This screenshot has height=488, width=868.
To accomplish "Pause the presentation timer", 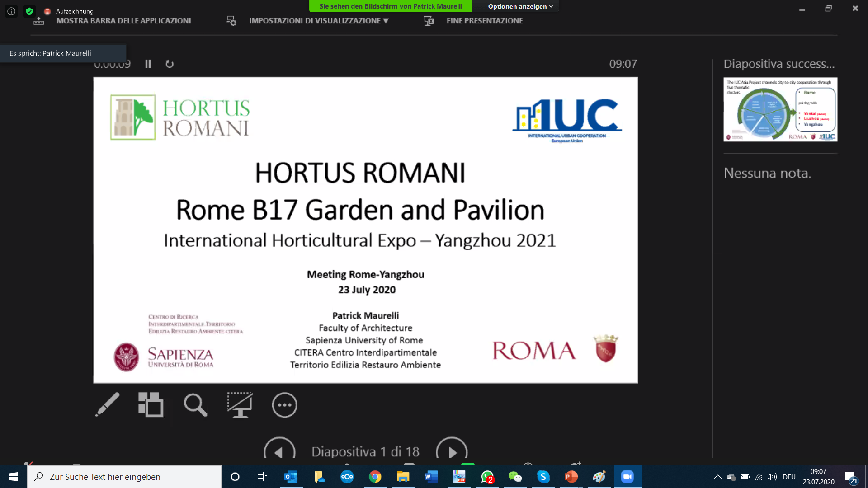I will 148,64.
